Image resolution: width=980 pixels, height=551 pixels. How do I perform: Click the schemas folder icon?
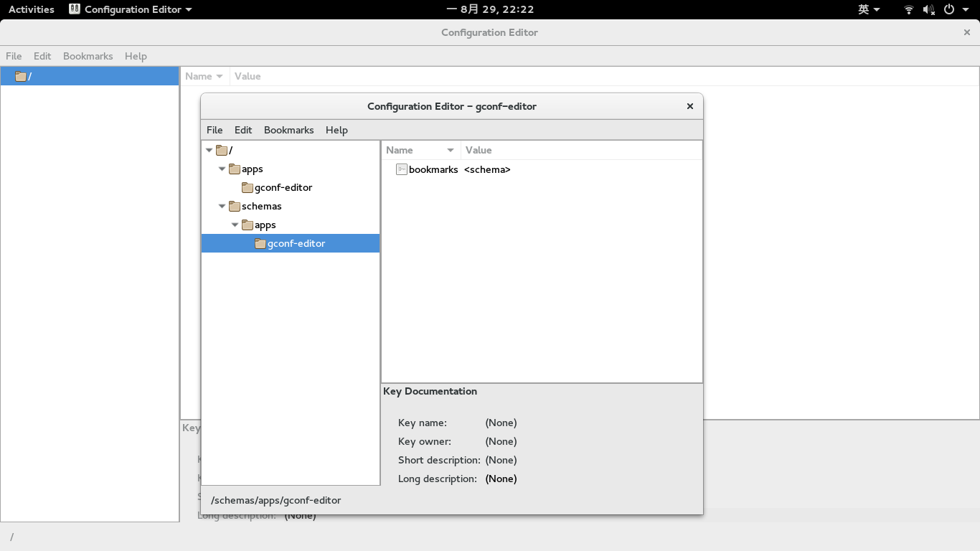[235, 206]
